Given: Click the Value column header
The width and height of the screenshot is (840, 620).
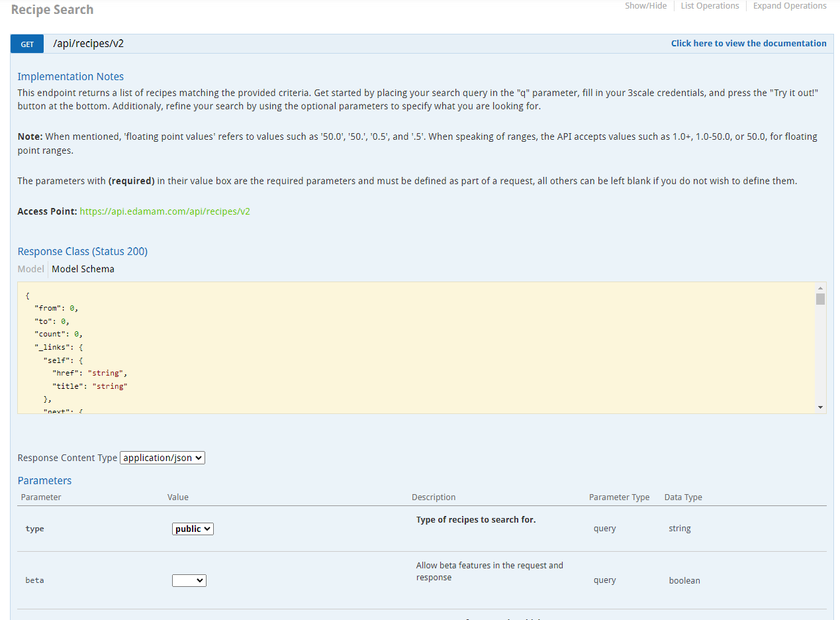Looking at the screenshot, I should [178, 497].
